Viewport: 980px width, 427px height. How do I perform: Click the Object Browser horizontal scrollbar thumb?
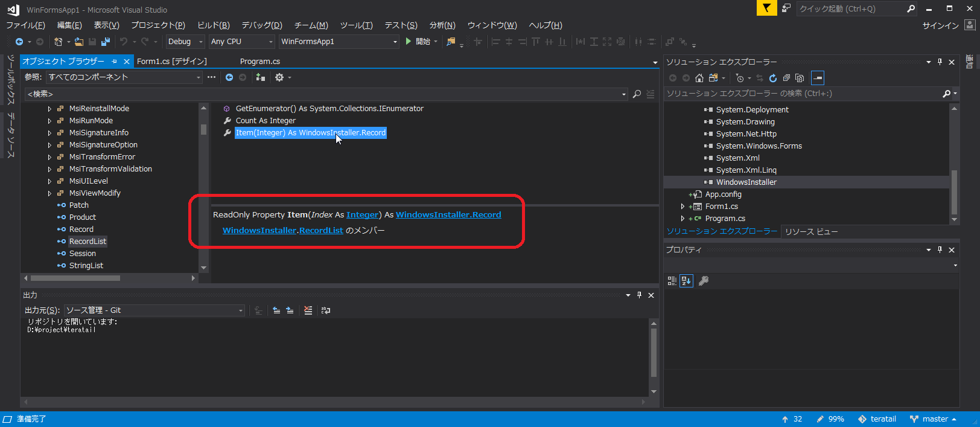tap(75, 278)
